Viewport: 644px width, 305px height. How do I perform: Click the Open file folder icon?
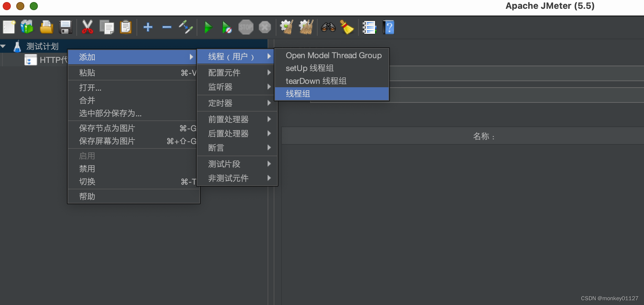coord(46,27)
